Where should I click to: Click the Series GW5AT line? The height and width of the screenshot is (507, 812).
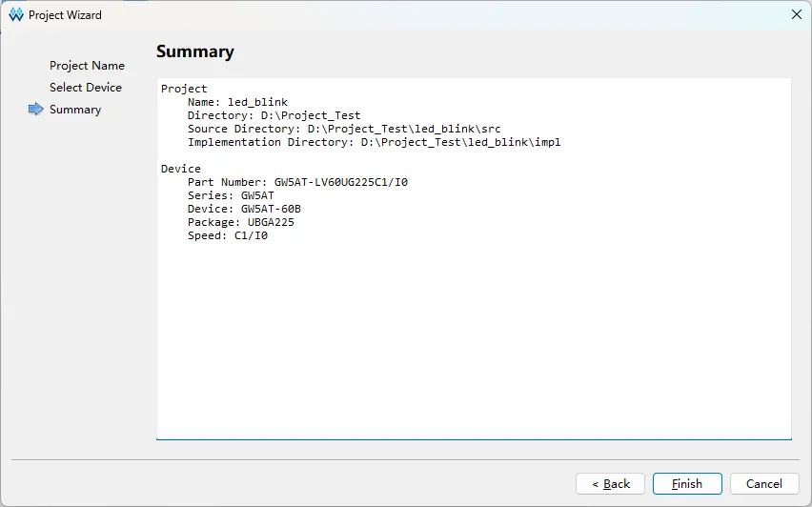pyautogui.click(x=231, y=195)
